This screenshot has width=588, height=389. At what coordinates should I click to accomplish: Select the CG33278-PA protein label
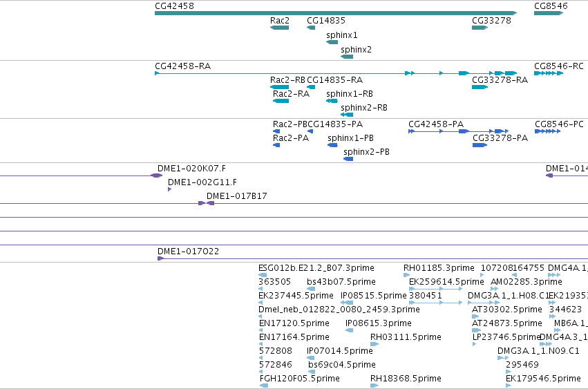coord(500,138)
